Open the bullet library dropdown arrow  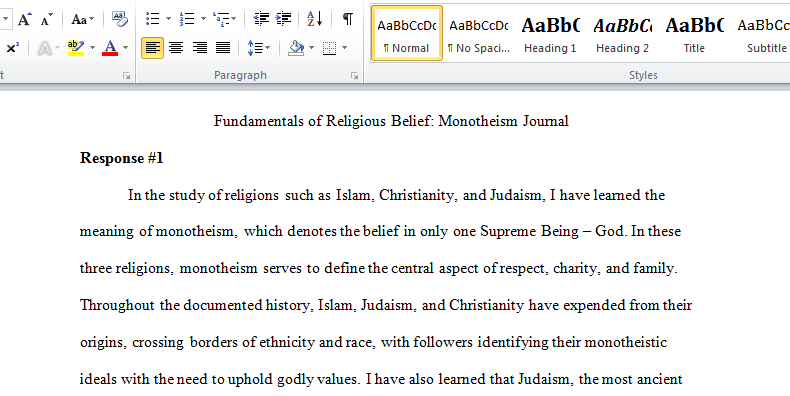tap(168, 19)
